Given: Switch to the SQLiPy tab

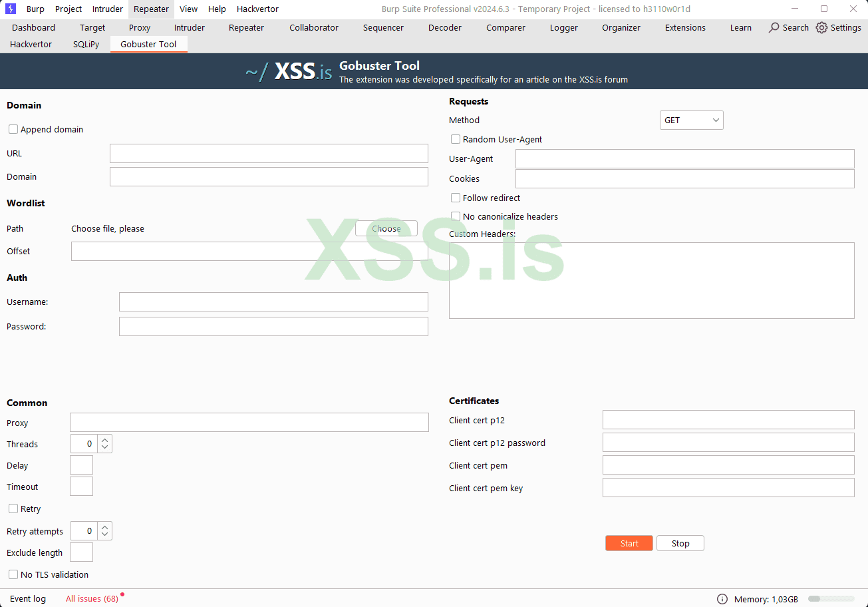Looking at the screenshot, I should (86, 44).
